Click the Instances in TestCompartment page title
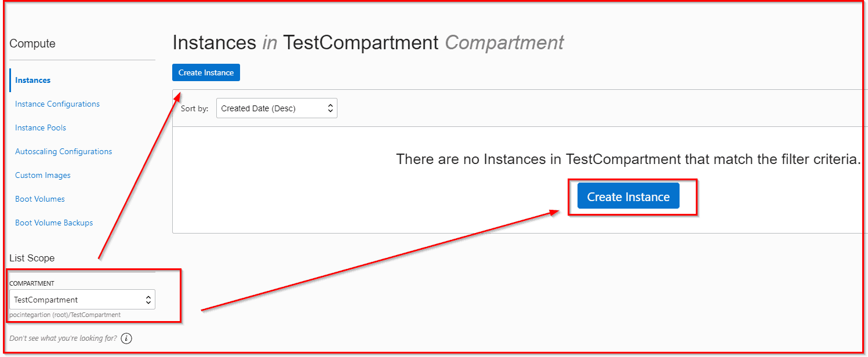 point(368,42)
